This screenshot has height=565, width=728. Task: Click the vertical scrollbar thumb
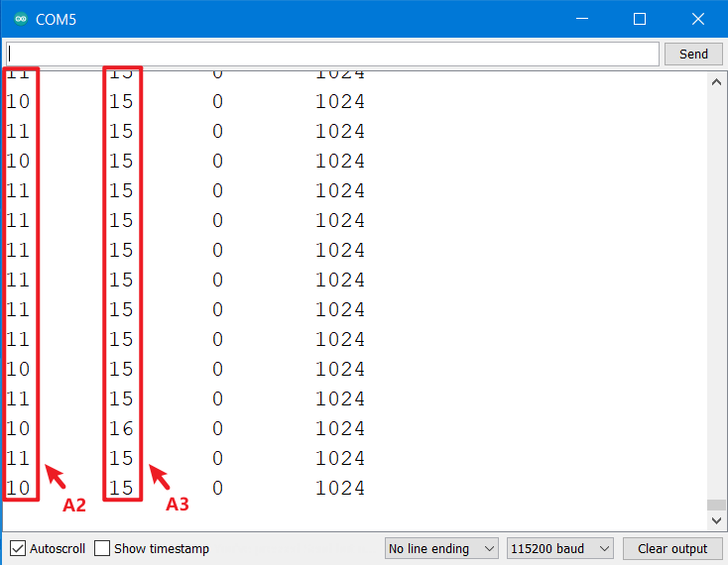[716, 505]
